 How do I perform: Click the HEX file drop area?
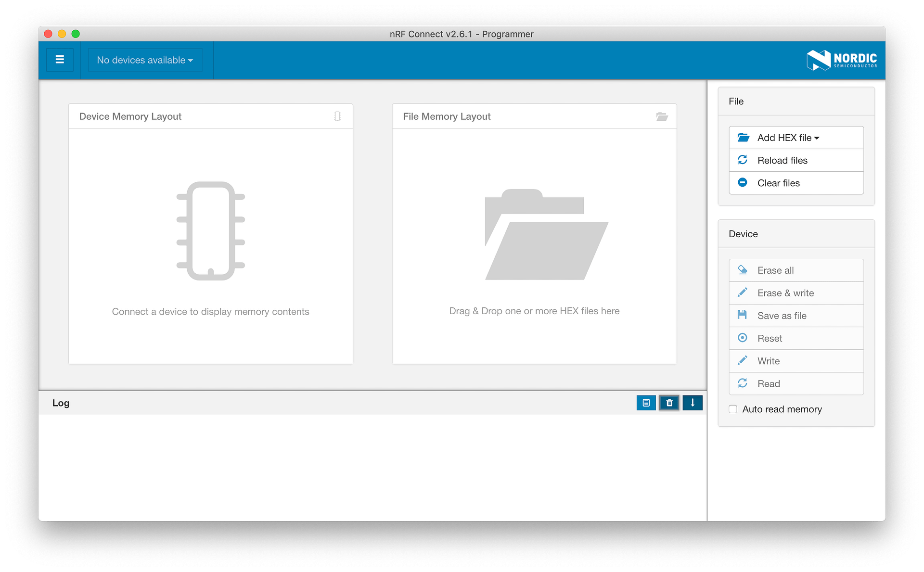coord(534,245)
